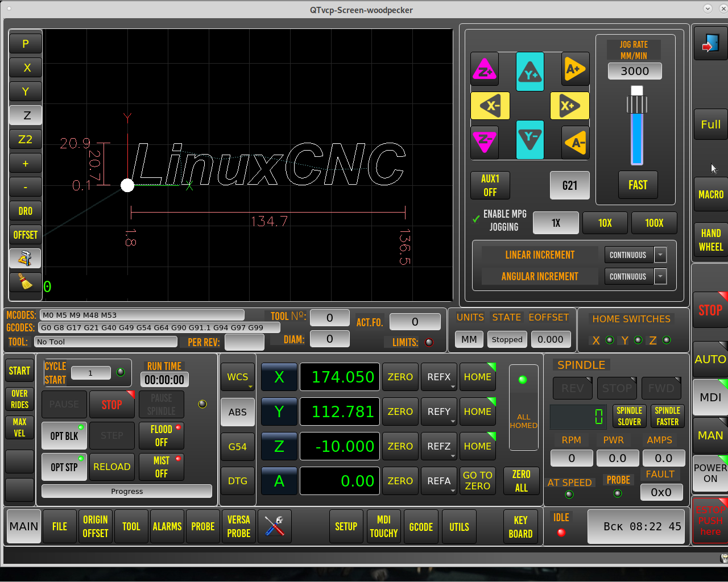Image resolution: width=728 pixels, height=582 pixels.
Task: Click the broom clear-plot icon
Action: tap(26, 282)
